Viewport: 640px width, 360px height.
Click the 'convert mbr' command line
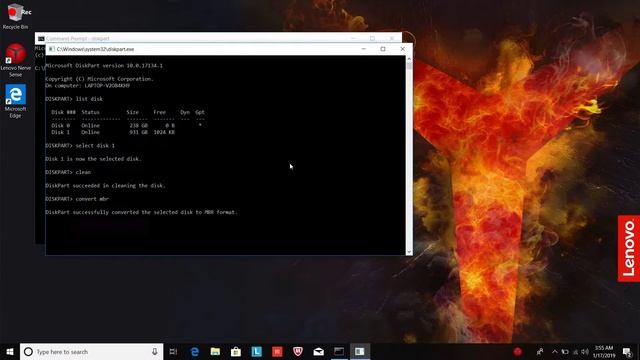[x=77, y=199]
